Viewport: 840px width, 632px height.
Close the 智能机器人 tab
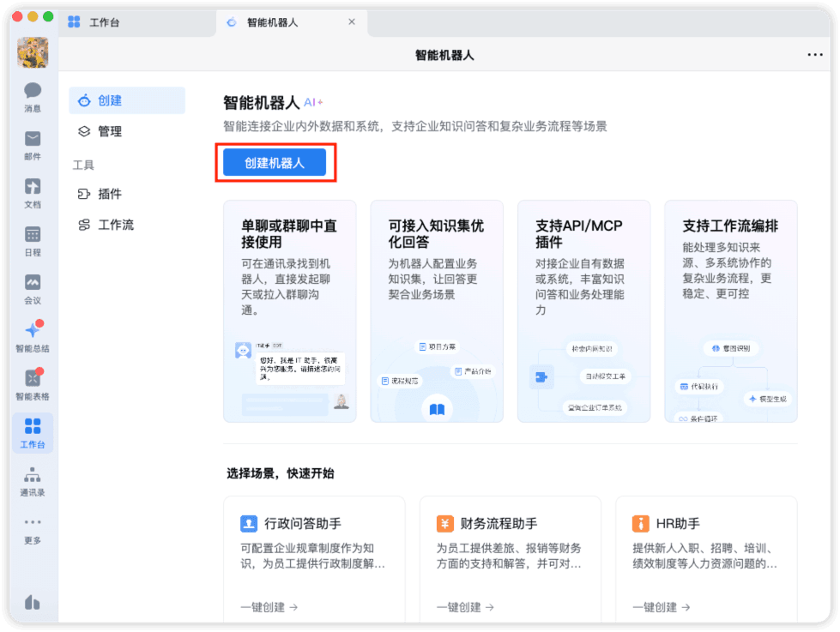tap(352, 22)
